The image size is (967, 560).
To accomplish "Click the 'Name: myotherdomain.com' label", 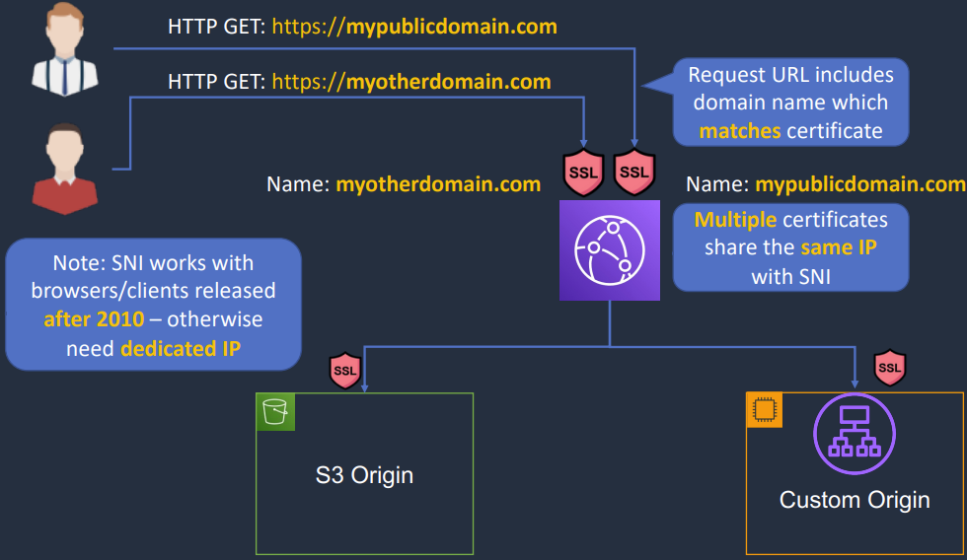I will tap(404, 184).
